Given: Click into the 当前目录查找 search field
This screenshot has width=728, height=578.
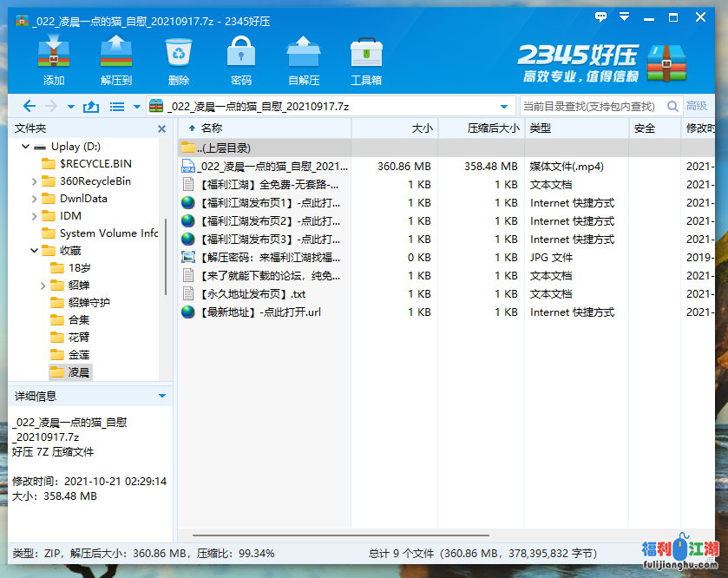Looking at the screenshot, I should (x=590, y=107).
